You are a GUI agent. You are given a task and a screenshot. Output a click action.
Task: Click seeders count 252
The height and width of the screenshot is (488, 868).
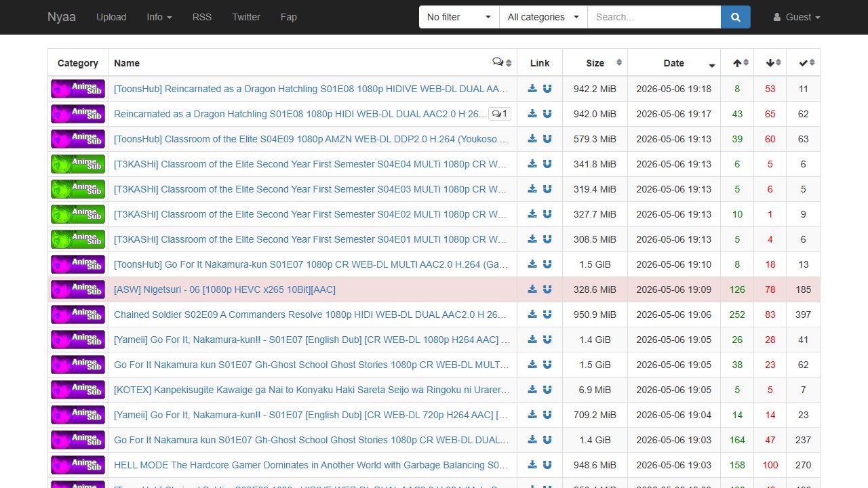tap(737, 314)
